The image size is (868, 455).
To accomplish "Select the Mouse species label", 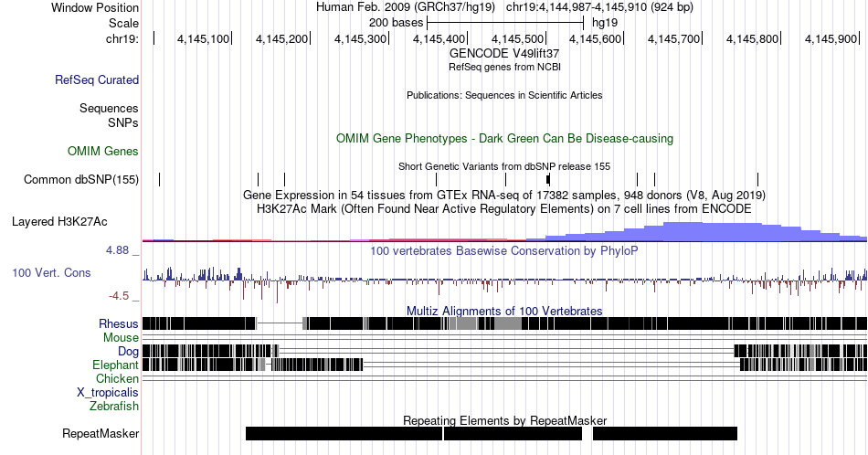I will [x=121, y=338].
